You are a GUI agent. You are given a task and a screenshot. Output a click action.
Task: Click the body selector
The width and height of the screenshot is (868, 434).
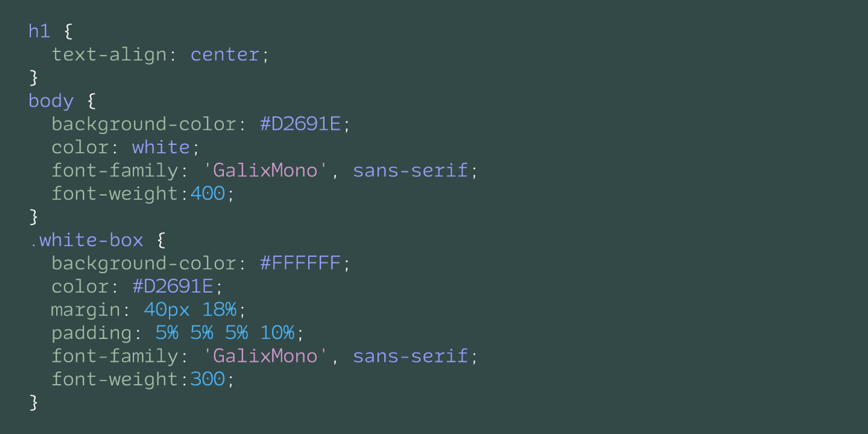pyautogui.click(x=51, y=101)
